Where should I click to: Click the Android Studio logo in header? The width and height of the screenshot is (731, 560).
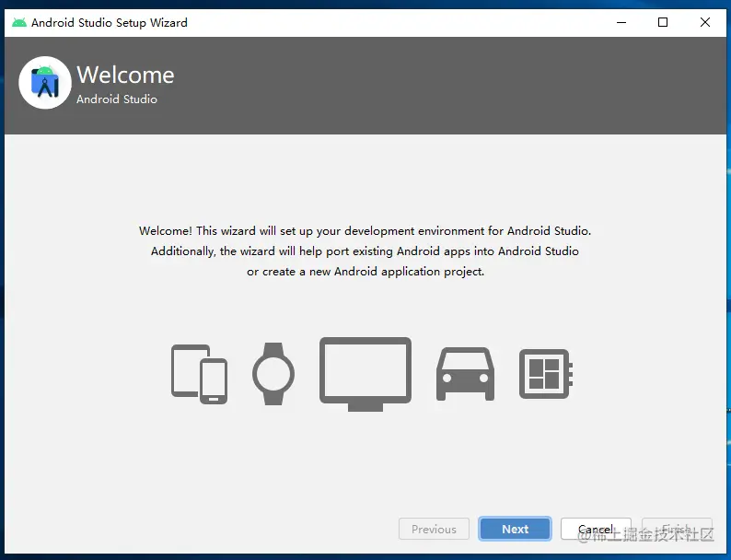coord(45,83)
